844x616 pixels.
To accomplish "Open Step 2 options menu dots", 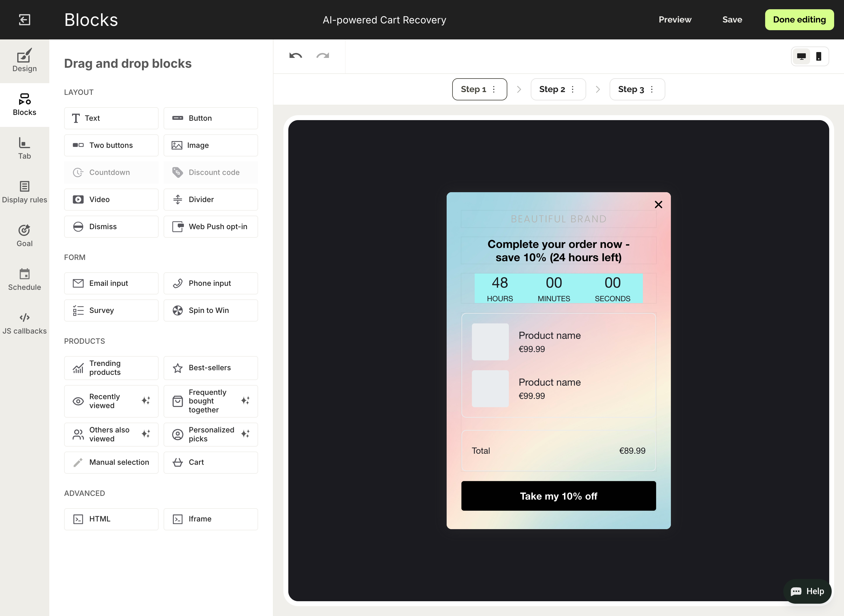I will (573, 90).
